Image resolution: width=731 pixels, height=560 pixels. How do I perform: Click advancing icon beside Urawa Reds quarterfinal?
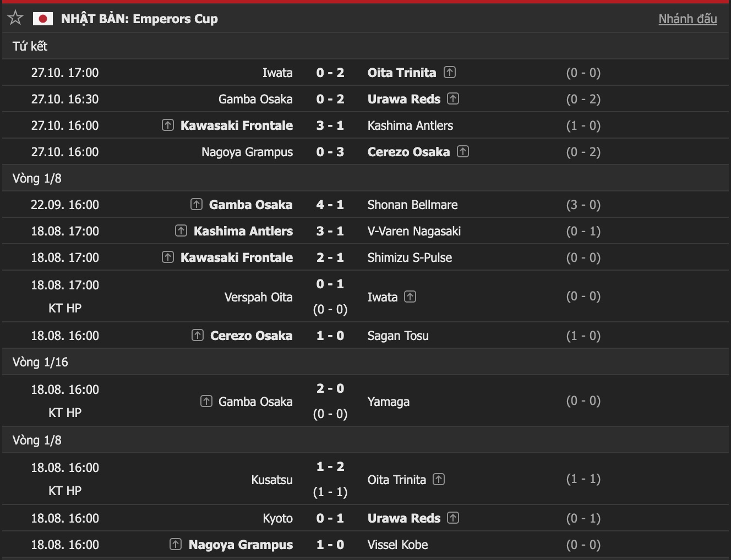453,98
